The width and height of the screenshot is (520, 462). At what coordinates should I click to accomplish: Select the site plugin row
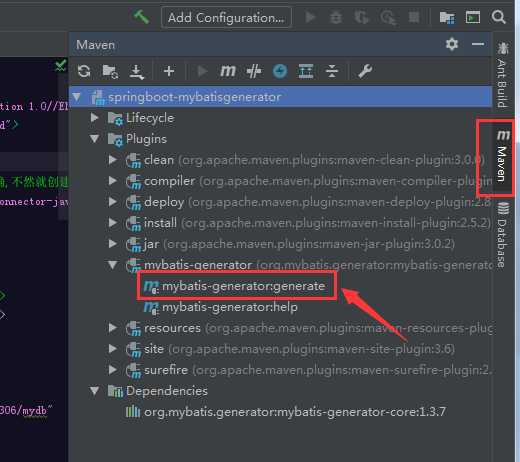click(x=290, y=349)
